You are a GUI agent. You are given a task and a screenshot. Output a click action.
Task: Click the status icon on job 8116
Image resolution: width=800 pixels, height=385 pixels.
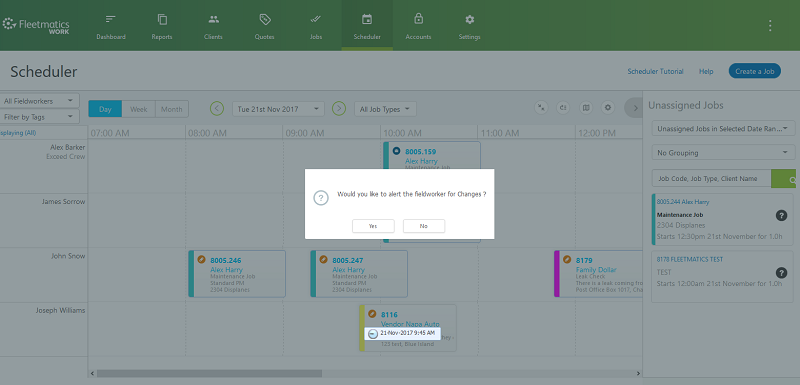point(372,314)
